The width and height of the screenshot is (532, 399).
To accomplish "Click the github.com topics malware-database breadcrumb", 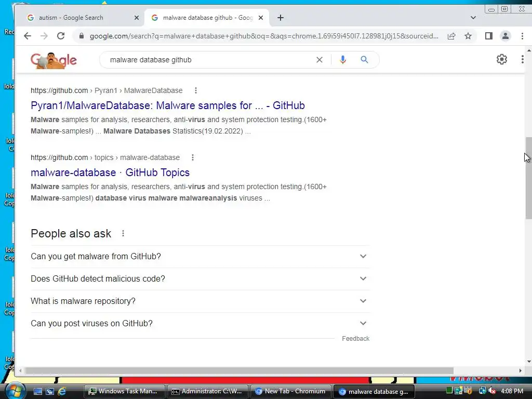I will pos(105,157).
